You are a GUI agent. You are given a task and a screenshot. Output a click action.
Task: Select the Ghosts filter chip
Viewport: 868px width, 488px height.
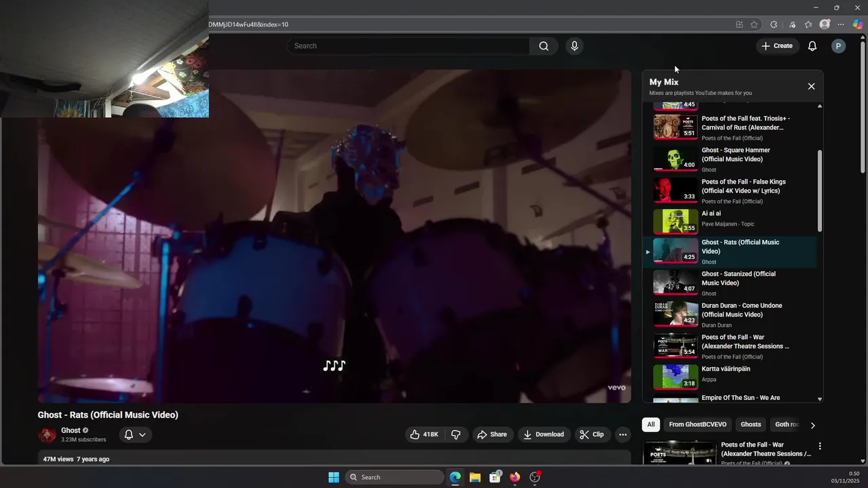click(751, 424)
